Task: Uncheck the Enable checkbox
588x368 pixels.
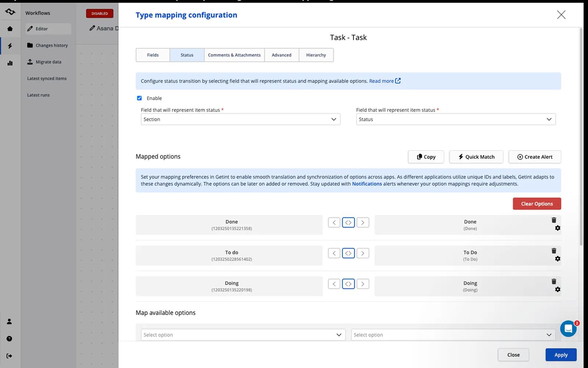Action: click(x=139, y=98)
